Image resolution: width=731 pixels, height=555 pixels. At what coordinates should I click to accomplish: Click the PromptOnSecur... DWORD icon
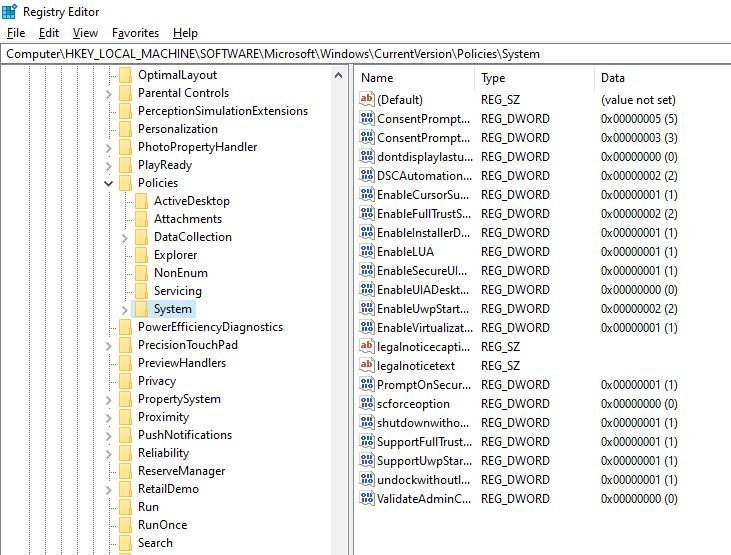coord(367,384)
